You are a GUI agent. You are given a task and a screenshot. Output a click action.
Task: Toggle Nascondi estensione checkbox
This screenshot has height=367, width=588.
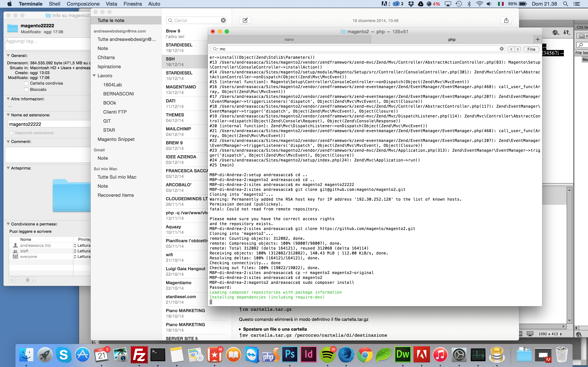click(x=11, y=133)
